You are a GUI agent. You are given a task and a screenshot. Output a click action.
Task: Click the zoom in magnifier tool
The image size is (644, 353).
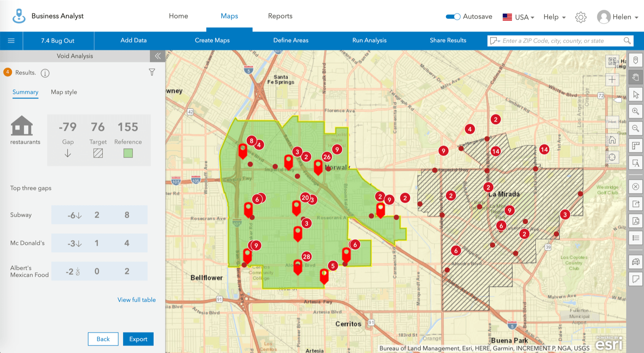(636, 111)
